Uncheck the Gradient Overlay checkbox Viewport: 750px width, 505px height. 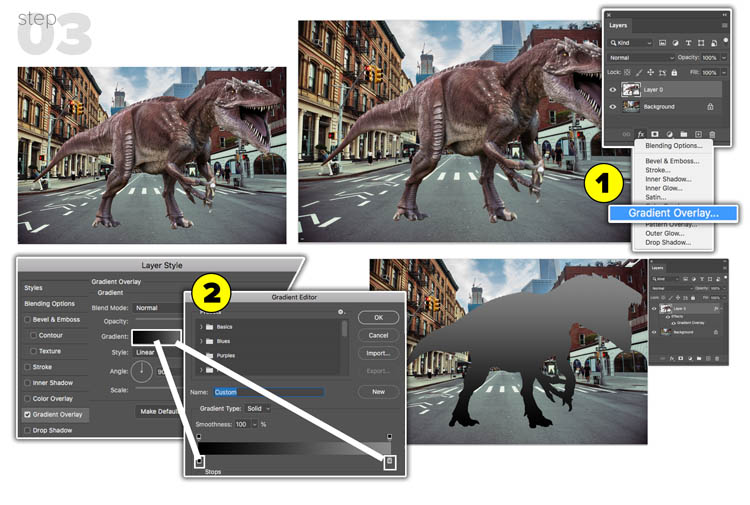(x=28, y=415)
